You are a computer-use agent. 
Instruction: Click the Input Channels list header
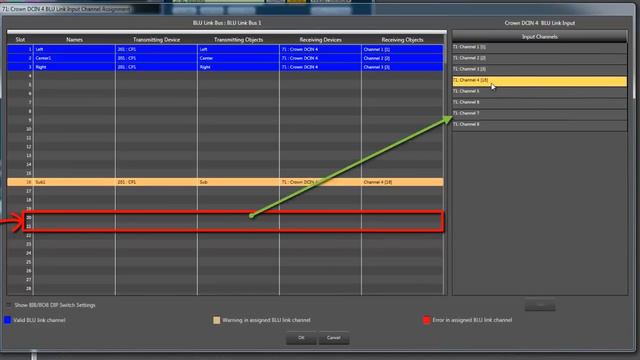click(540, 37)
